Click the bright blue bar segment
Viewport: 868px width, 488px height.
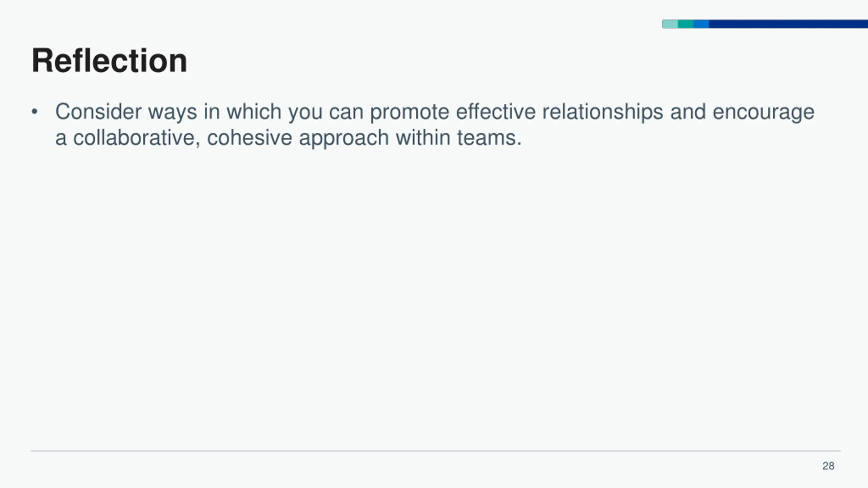[x=701, y=24]
